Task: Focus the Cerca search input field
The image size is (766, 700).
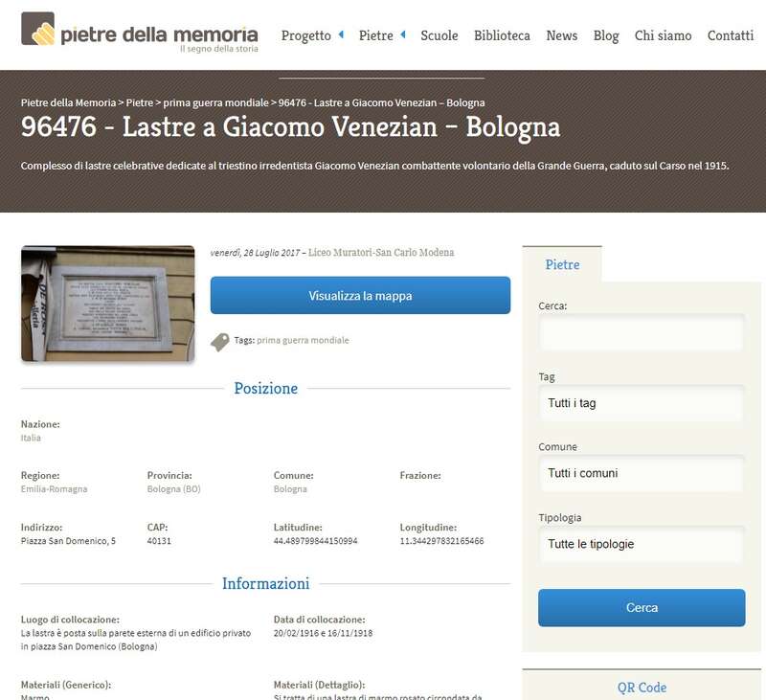Action: point(641,333)
